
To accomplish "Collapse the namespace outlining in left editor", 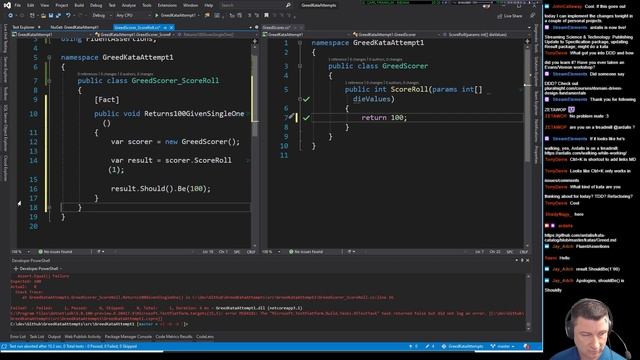I will click(49, 58).
